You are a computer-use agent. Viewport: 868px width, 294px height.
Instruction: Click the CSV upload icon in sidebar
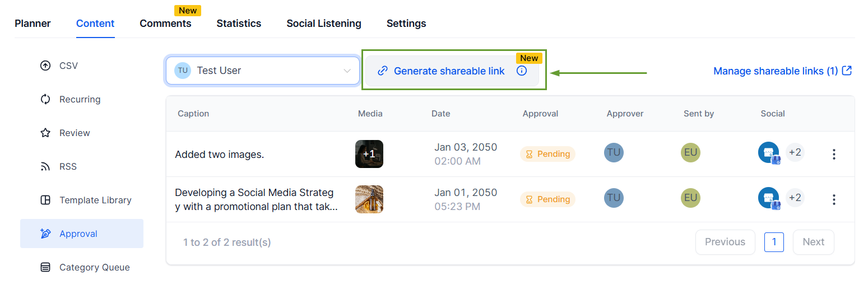(x=45, y=66)
